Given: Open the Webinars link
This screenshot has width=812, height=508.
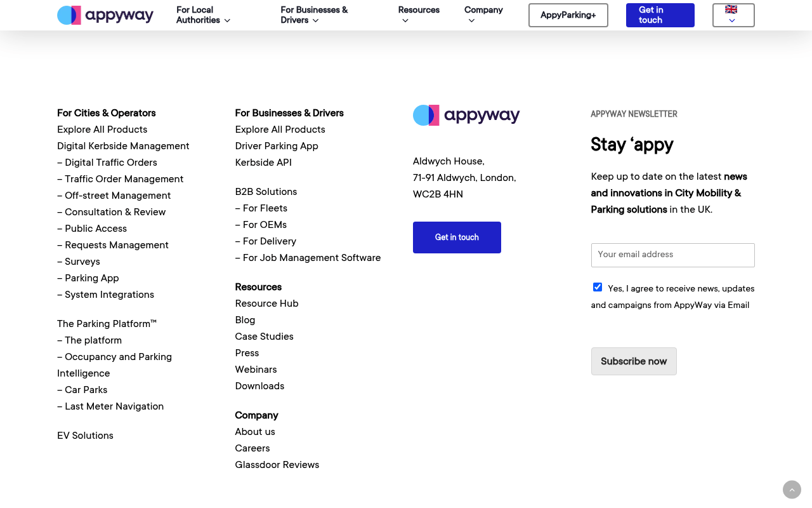Looking at the screenshot, I should click(x=256, y=370).
